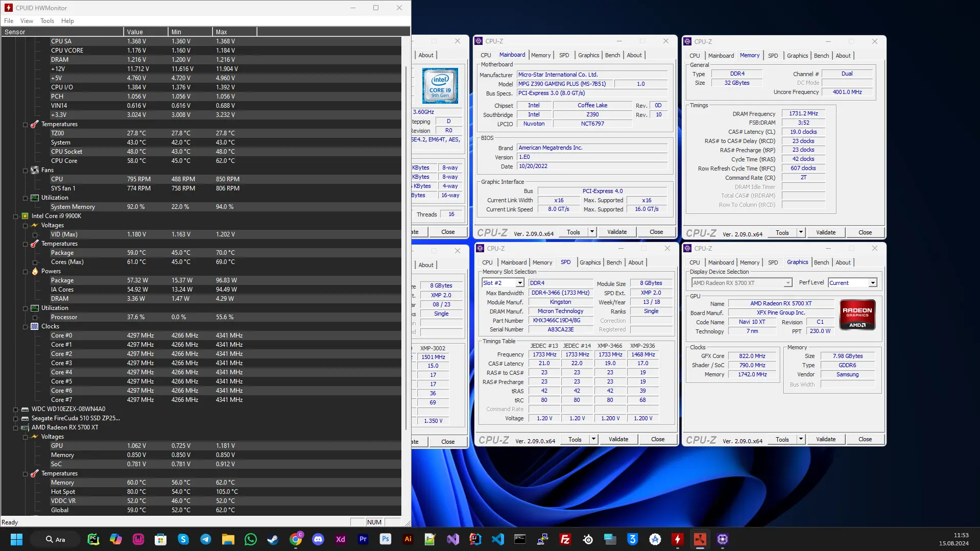Click the Radeon Graphics AMD logo in CPU-Z
980x551 pixels.
(x=857, y=315)
